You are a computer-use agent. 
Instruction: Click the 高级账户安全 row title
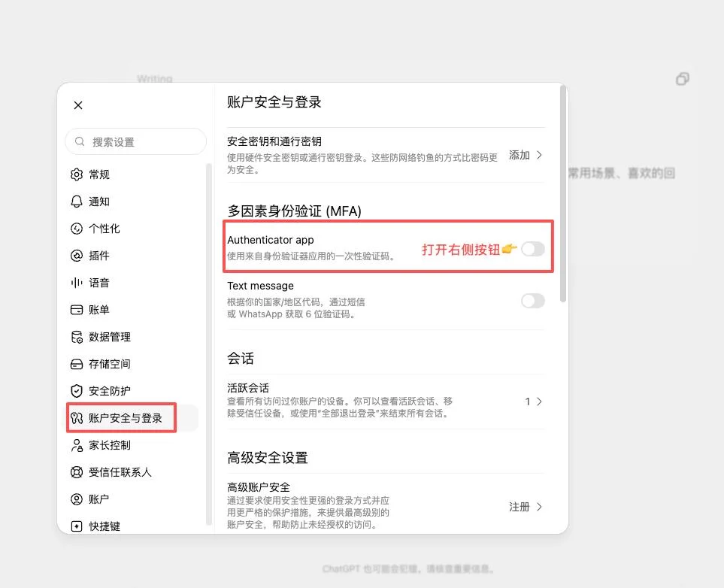coord(259,486)
